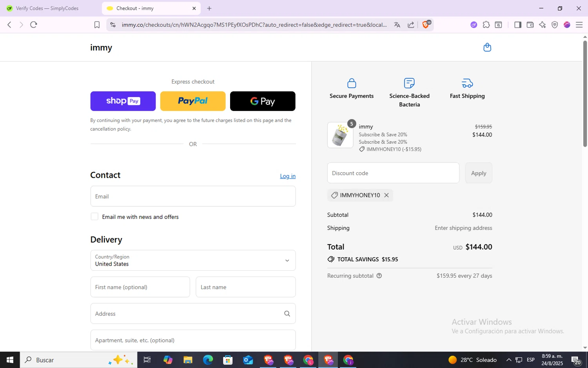Open the taskbar clock and date
588x368 pixels.
552,360
